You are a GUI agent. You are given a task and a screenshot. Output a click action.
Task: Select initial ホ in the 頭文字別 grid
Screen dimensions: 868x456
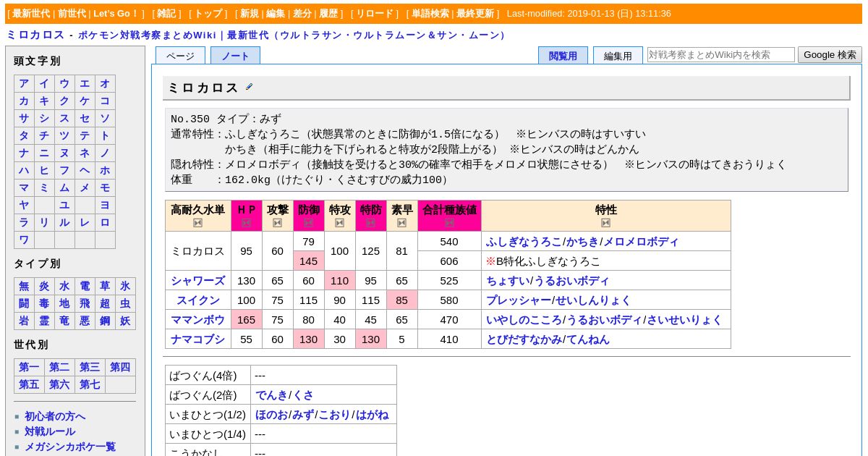pos(105,170)
